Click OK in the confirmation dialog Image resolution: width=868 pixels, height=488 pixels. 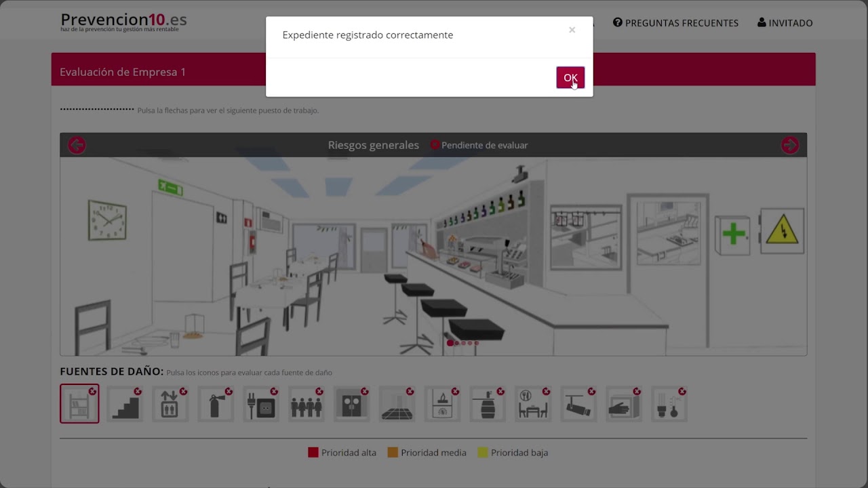tap(570, 77)
